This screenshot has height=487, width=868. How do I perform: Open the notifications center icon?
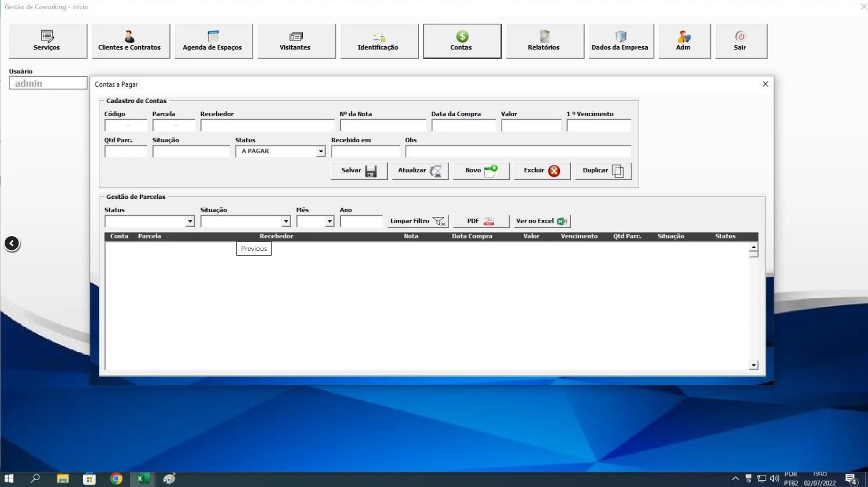(851, 479)
